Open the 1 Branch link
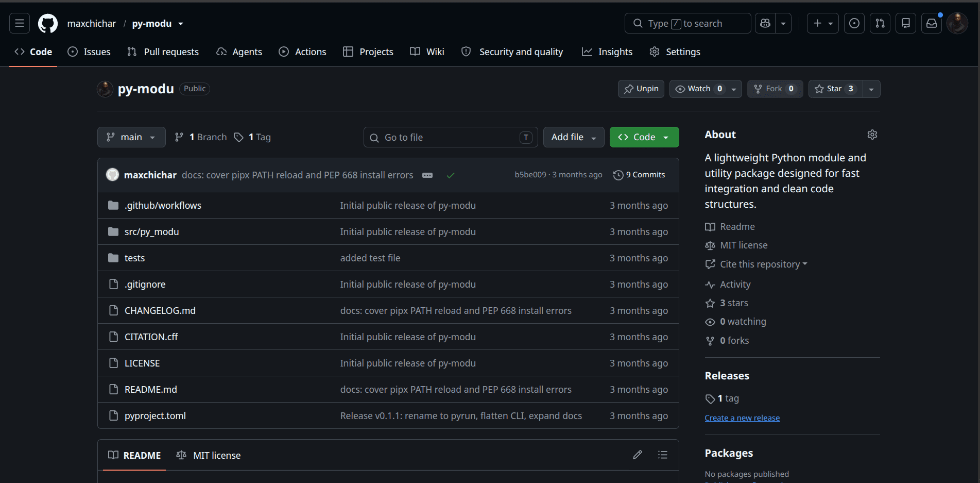Viewport: 980px width, 483px height. [201, 137]
